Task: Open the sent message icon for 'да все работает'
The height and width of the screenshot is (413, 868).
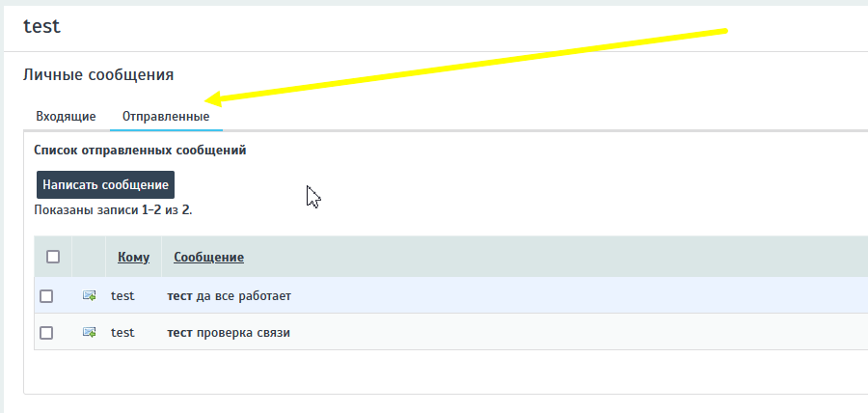Action: (89, 295)
